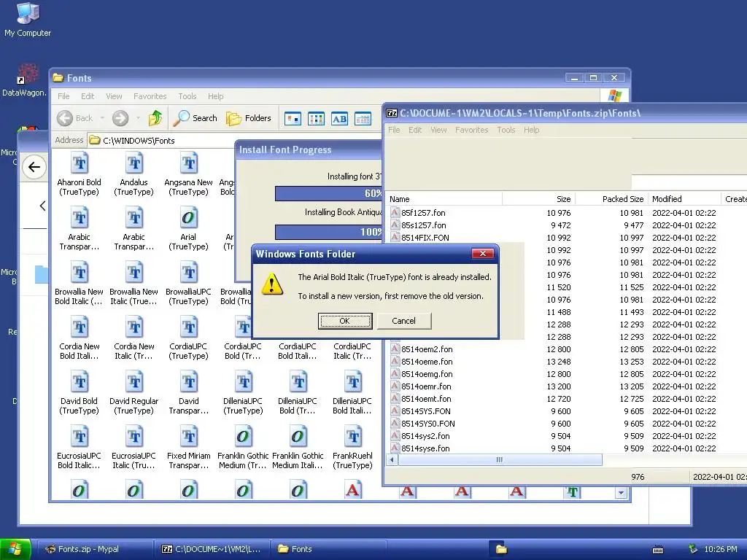Image resolution: width=747 pixels, height=560 pixels.
Task: Select Fixed Miriam Transparent font
Action: point(189,437)
